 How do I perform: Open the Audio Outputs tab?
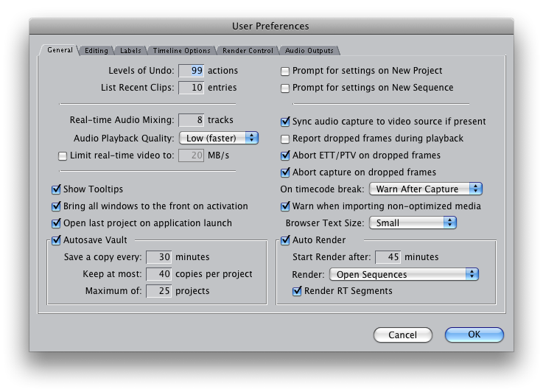(309, 51)
